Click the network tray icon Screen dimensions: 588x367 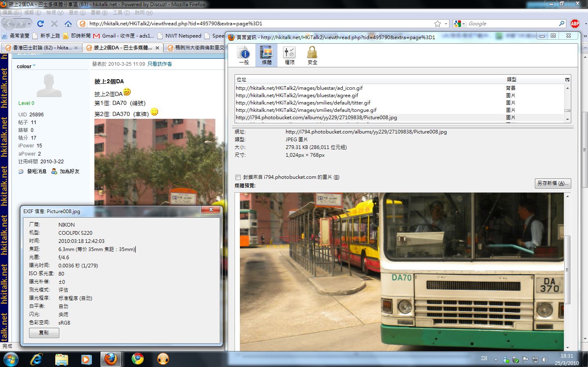tap(535, 360)
